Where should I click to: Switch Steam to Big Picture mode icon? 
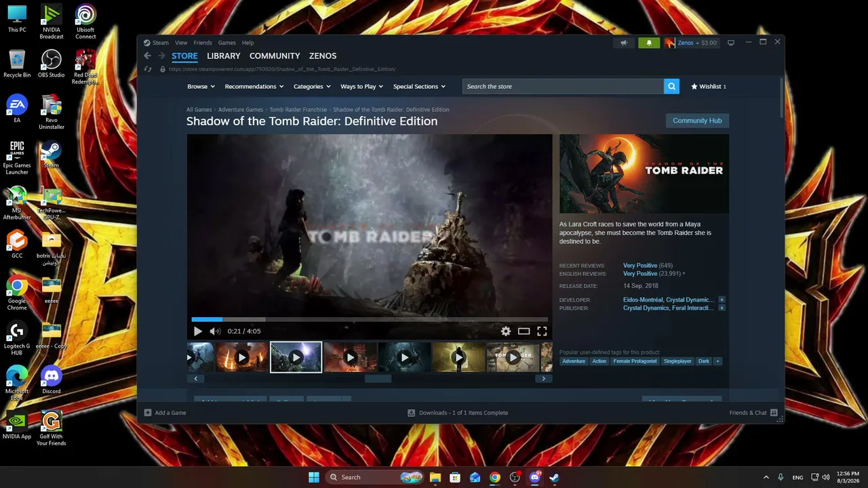pos(731,43)
